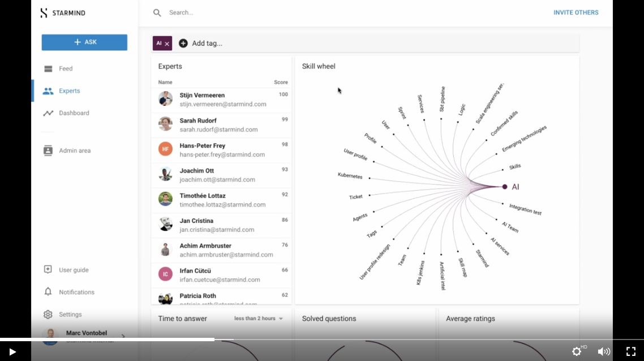Click the Add tag plus icon

pos(183,43)
